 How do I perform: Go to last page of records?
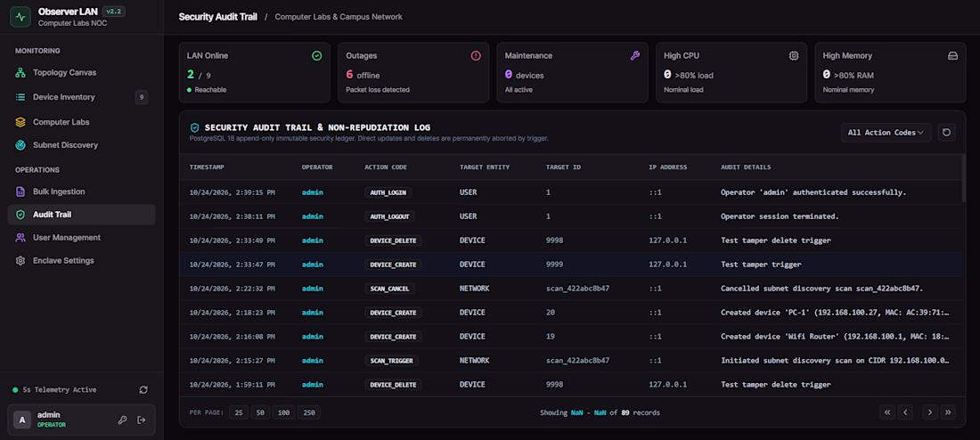click(x=948, y=412)
